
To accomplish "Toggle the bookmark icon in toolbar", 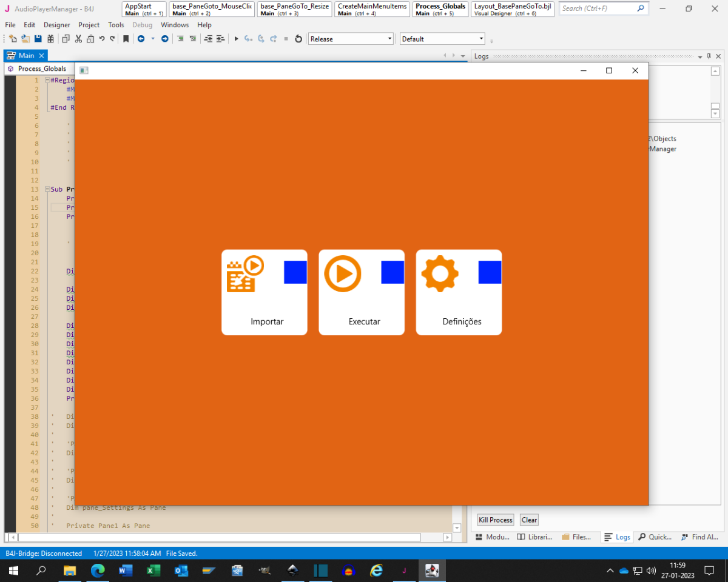I will [x=126, y=39].
